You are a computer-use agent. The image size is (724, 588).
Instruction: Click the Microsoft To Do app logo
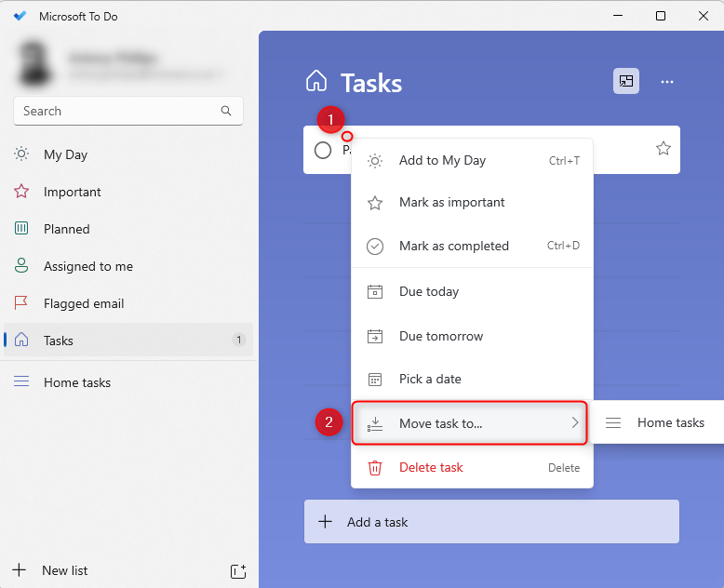click(20, 16)
